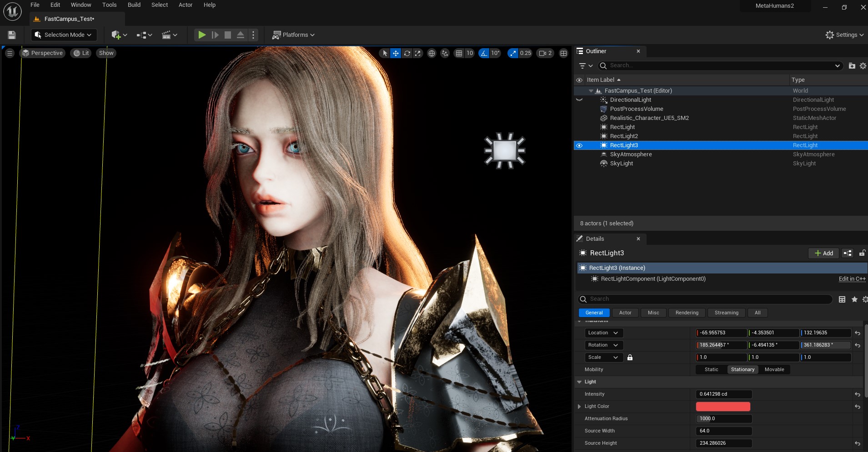Open camera speed setting 2
Screen dimensions: 868x452
(546, 53)
